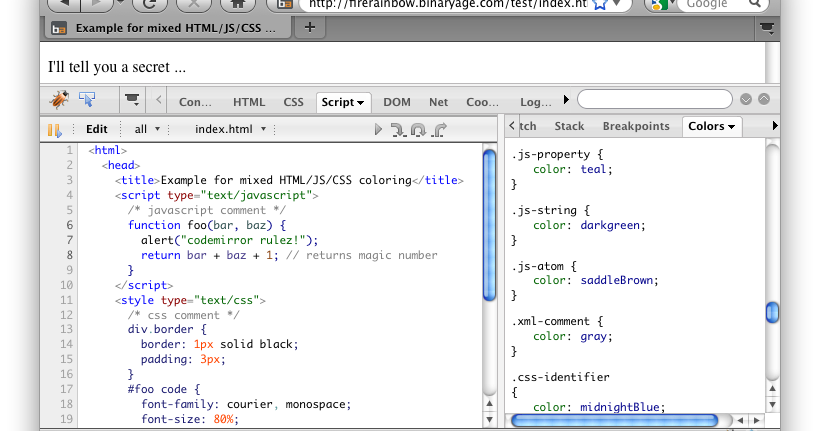The width and height of the screenshot is (820, 431).
Task: Click 'darkgreen' value in .js-string rule
Action: point(610,225)
